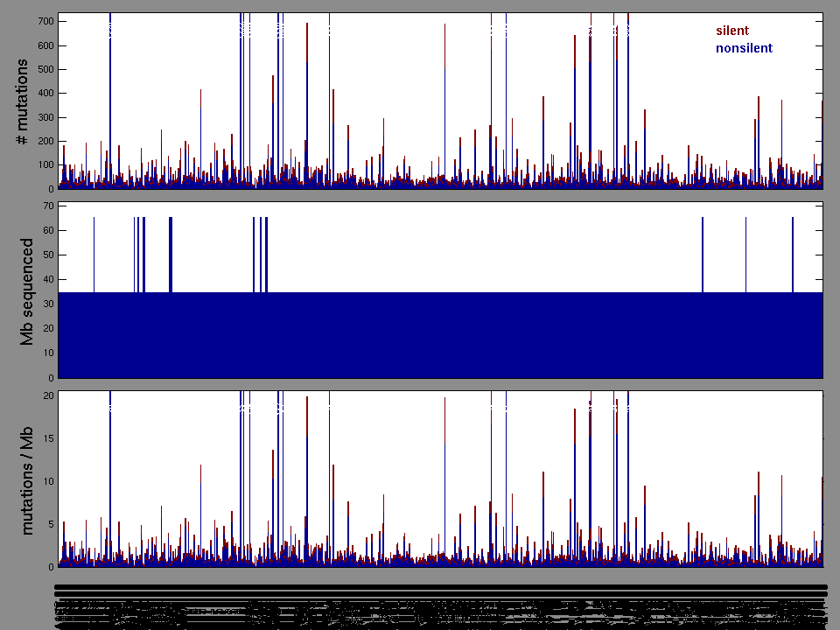The width and height of the screenshot is (840, 630).
Task: Select the "Mb sequenced" y-axis title
Action: coord(28,291)
